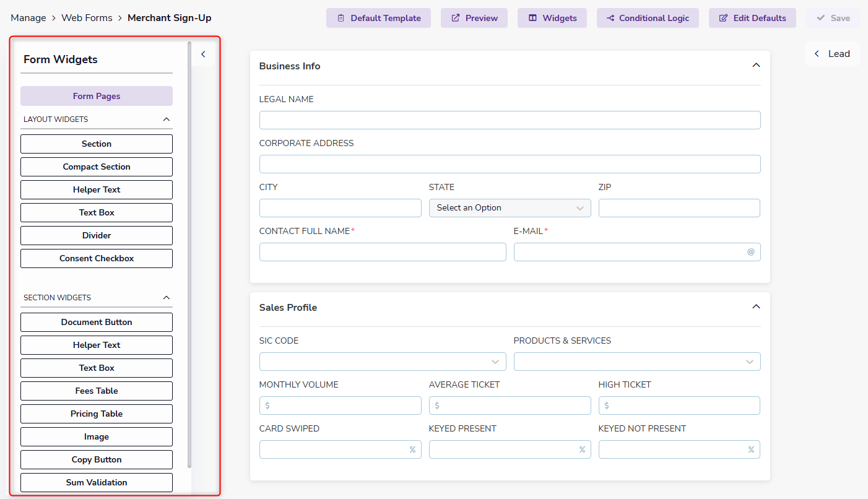
Task: Click the Widgets panel icon
Action: [532, 18]
